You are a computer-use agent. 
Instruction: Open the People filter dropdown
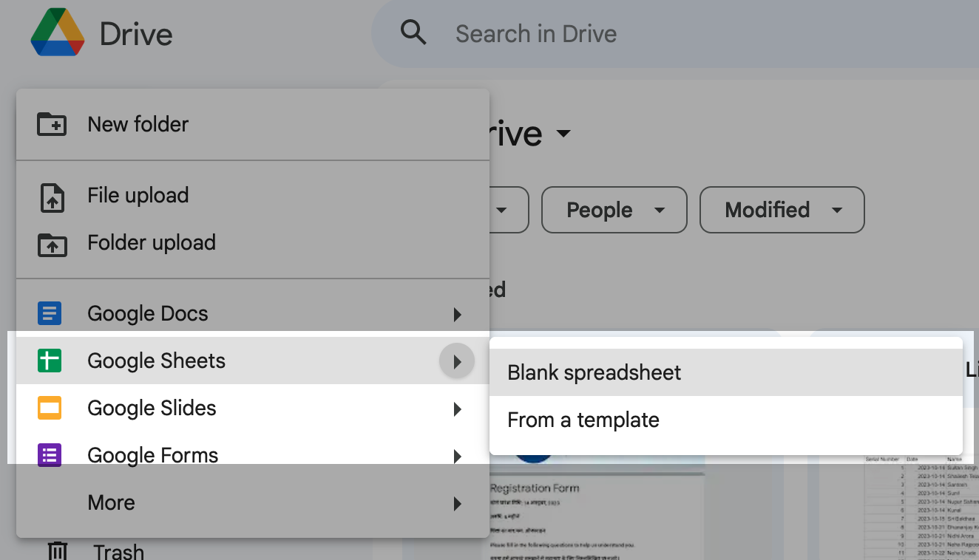pyautogui.click(x=614, y=211)
